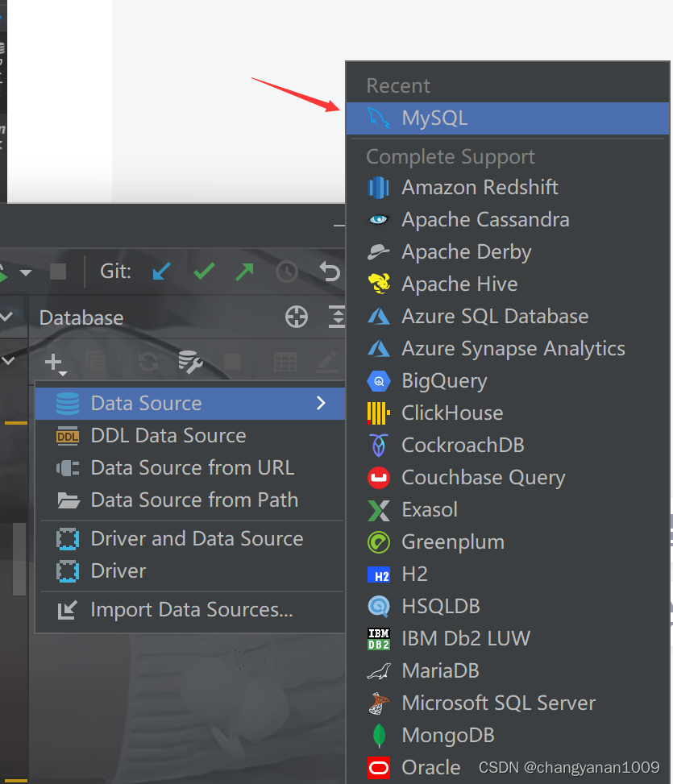Click the Stop square in run toolbar
Screen dimensions: 673x784
point(58,272)
